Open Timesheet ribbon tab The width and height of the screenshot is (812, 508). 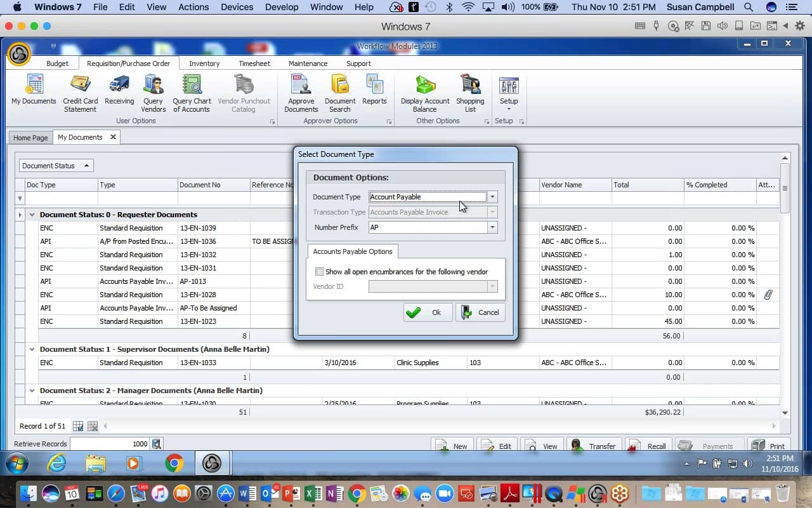pyautogui.click(x=254, y=63)
